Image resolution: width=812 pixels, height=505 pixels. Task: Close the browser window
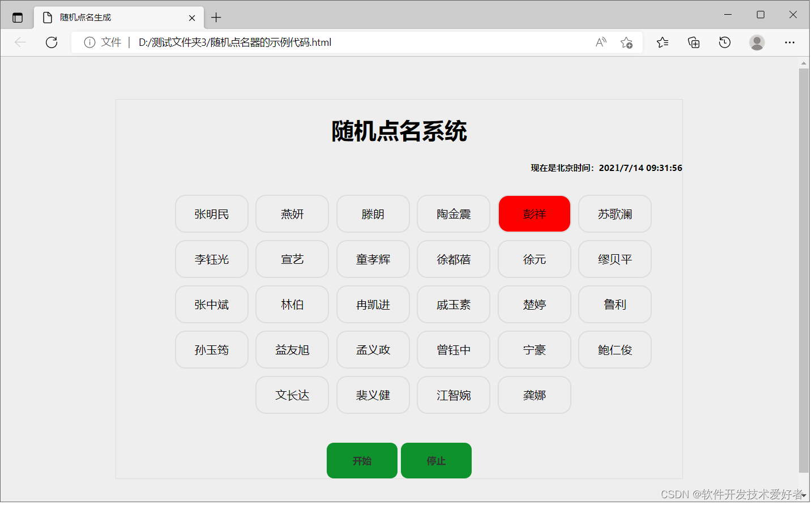[x=793, y=15]
